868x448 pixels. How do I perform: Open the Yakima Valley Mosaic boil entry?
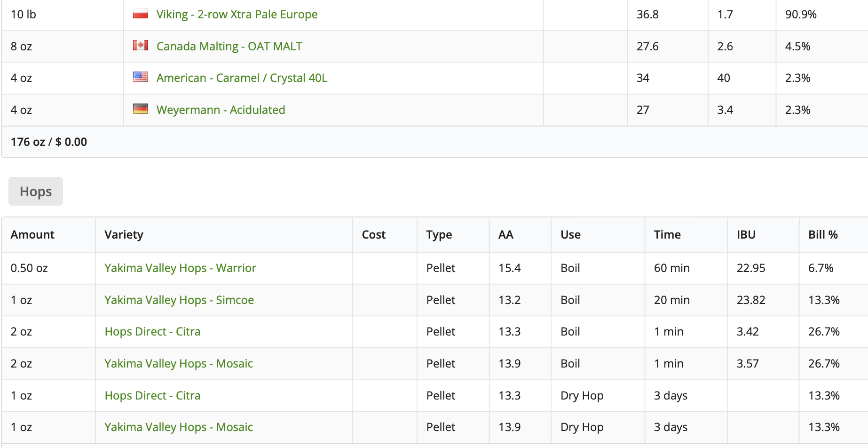[x=179, y=363]
